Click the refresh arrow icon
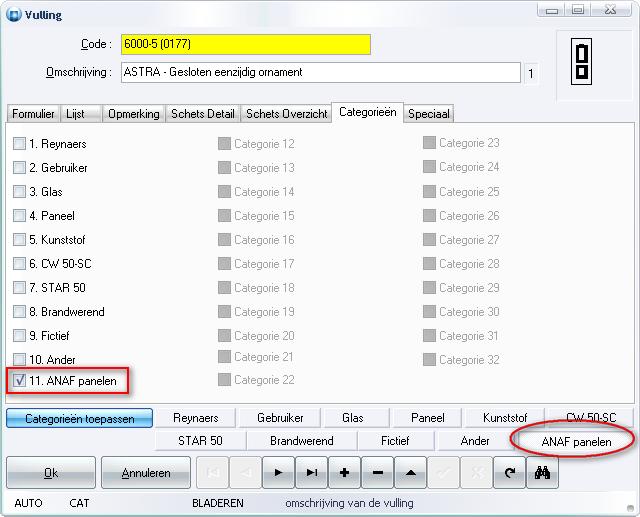640x517 pixels. (509, 473)
